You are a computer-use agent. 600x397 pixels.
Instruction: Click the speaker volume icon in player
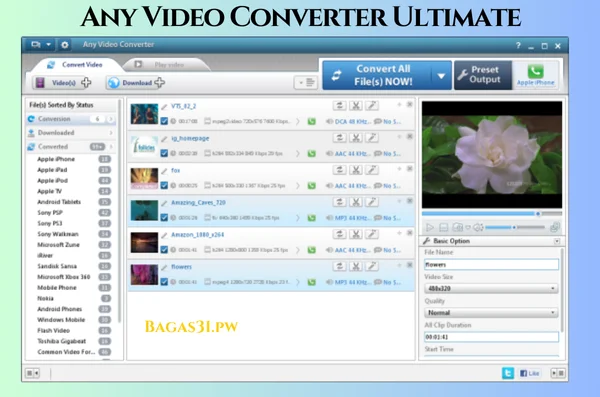(x=478, y=228)
